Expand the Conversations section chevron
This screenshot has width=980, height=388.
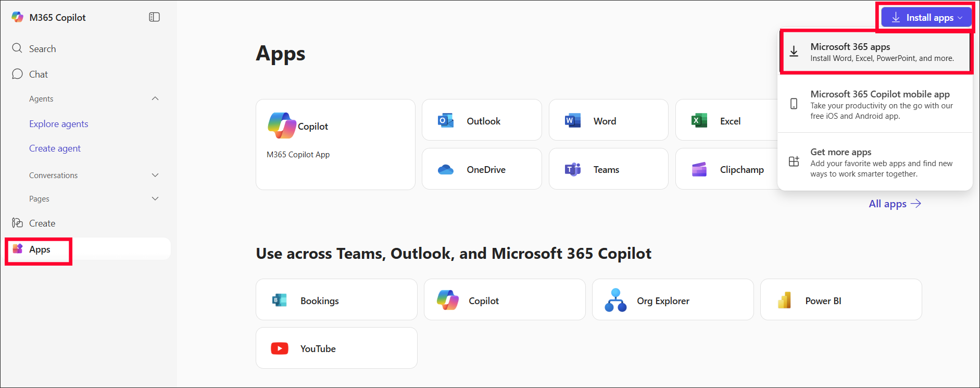155,175
